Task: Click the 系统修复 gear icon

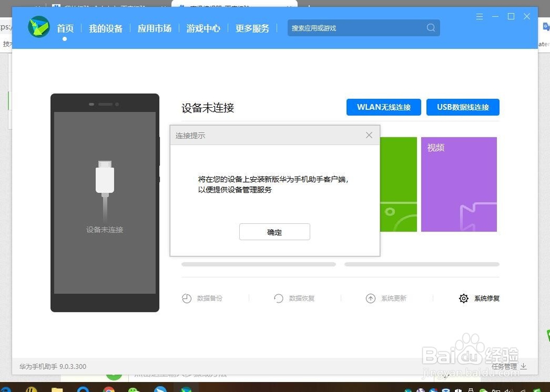Action: (464, 299)
